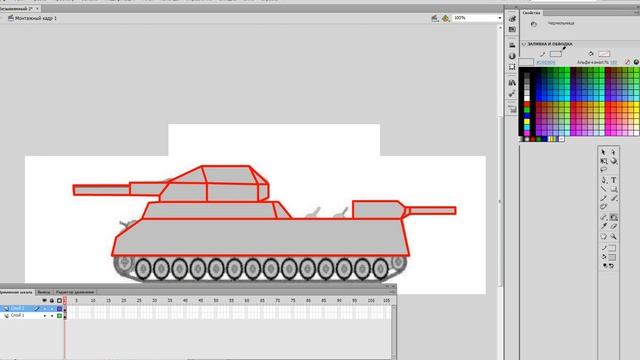Screen dimensions: 640x360
Task: Click the Монтажный кадр 1 scene label
Action: point(36,18)
